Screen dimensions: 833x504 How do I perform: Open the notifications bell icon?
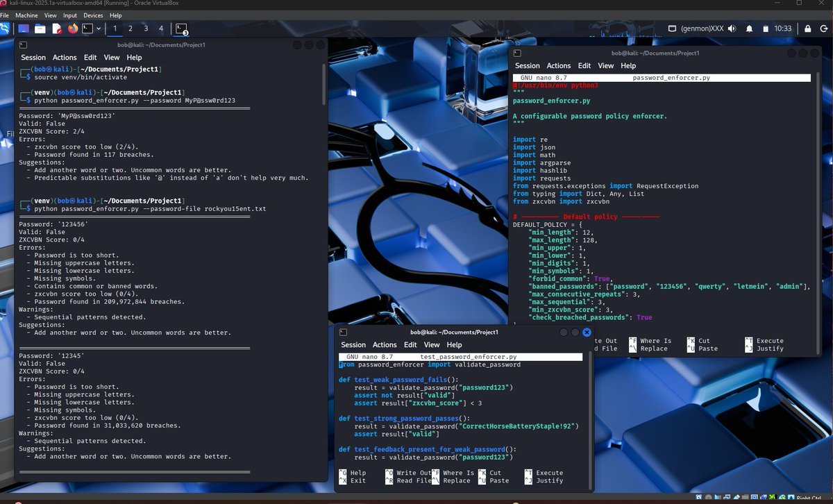coord(750,28)
